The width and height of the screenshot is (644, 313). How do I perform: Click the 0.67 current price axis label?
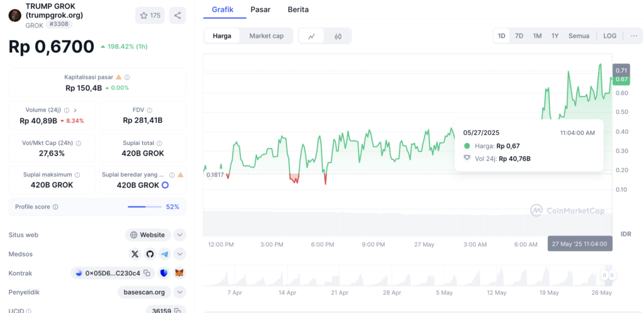621,79
